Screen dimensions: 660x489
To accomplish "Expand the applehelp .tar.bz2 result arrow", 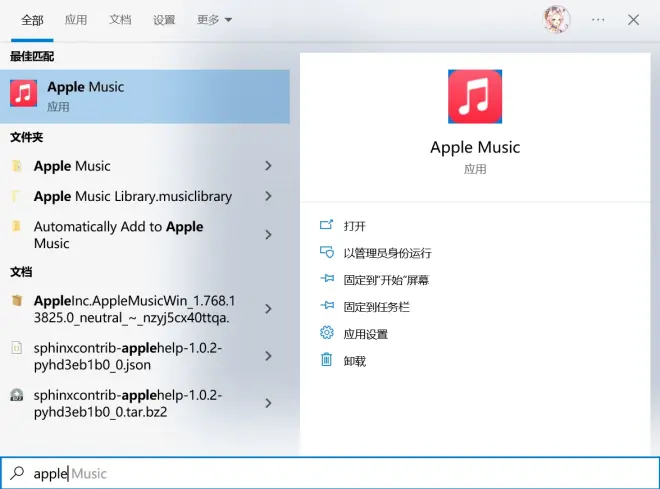I will tap(268, 403).
